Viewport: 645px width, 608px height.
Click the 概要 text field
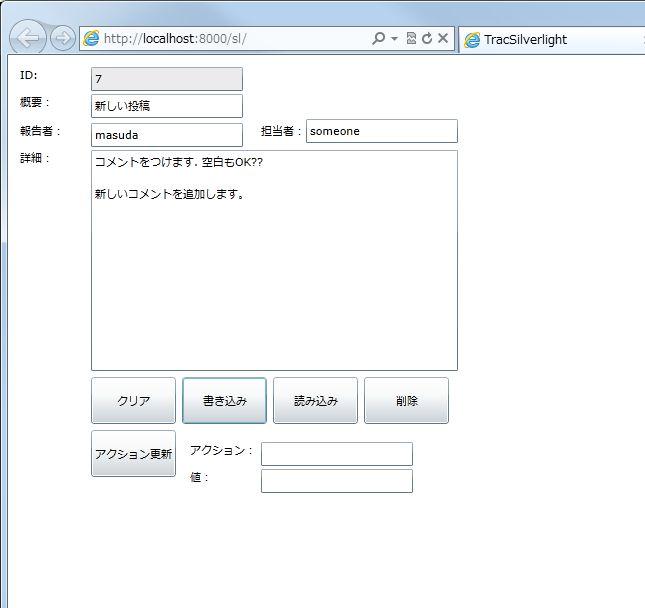click(167, 106)
